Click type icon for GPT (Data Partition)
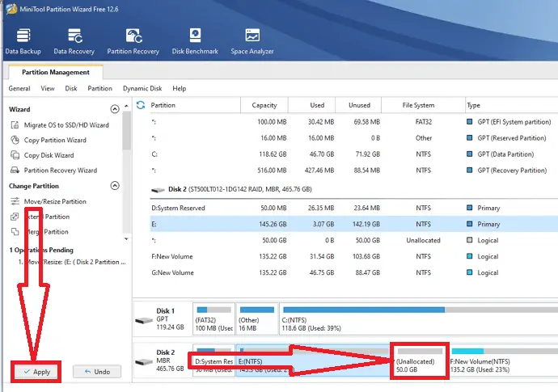The height and width of the screenshot is (392, 558). tap(470, 154)
